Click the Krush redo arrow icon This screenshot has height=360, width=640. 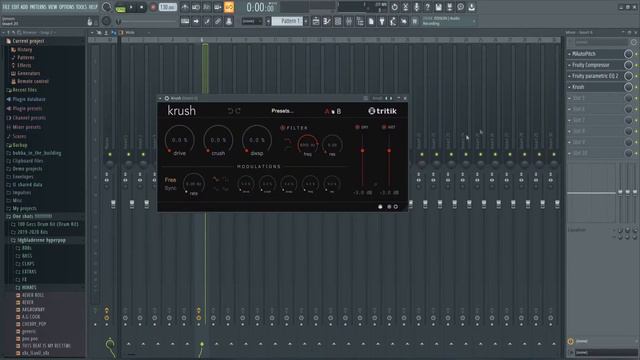pyautogui.click(x=238, y=111)
